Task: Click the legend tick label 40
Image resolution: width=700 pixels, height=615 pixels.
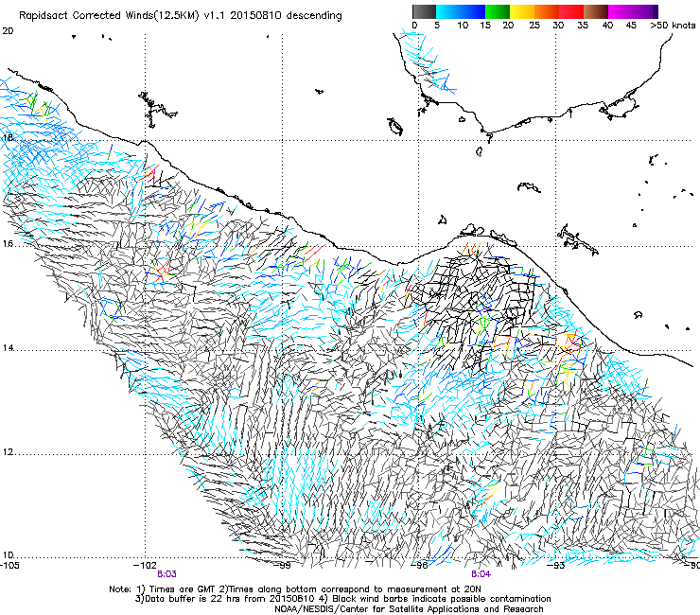Action: click(607, 26)
